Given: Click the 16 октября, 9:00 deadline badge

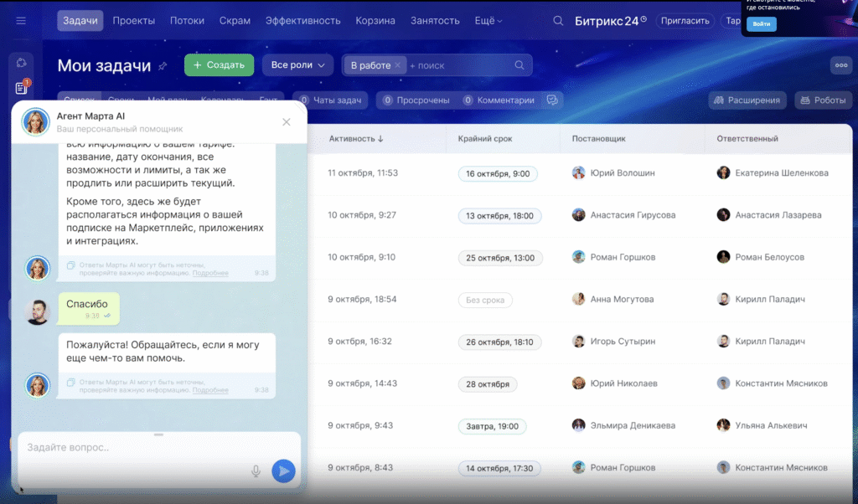Looking at the screenshot, I should pyautogui.click(x=498, y=173).
